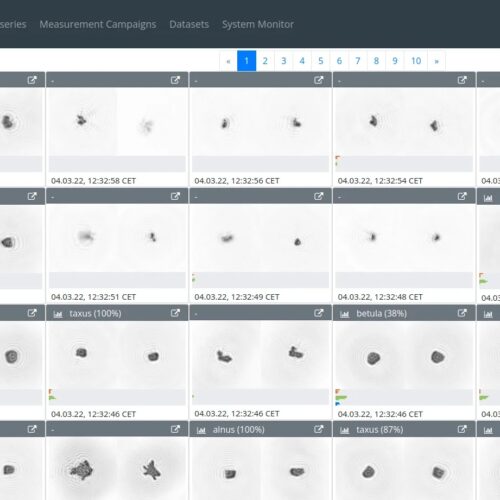The height and width of the screenshot is (500, 500).
Task: Click chart icon beside taxus (87%)
Action: (345, 430)
